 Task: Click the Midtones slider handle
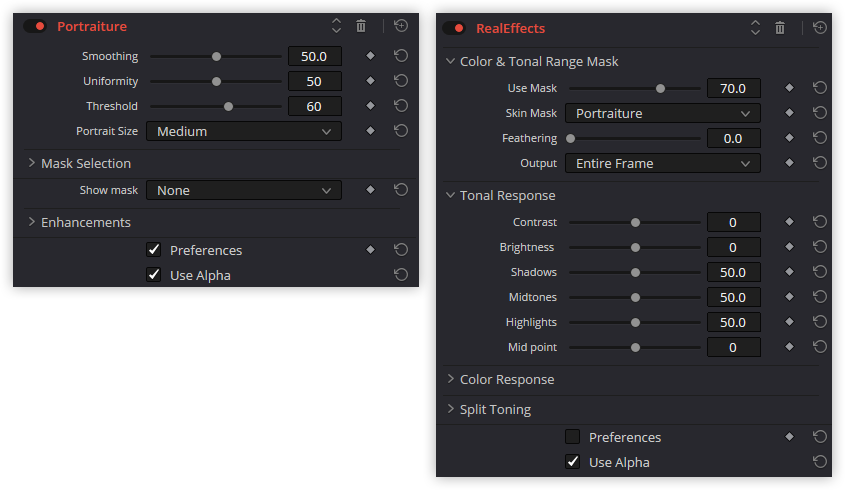(x=635, y=297)
